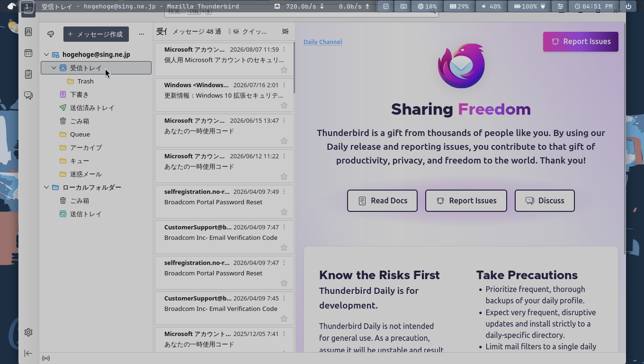
Task: Open more options for 2026/06/15 message
Action: 284,120
